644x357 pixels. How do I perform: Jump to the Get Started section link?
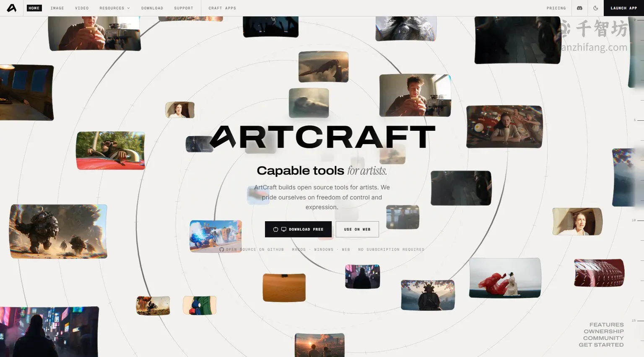point(601,345)
